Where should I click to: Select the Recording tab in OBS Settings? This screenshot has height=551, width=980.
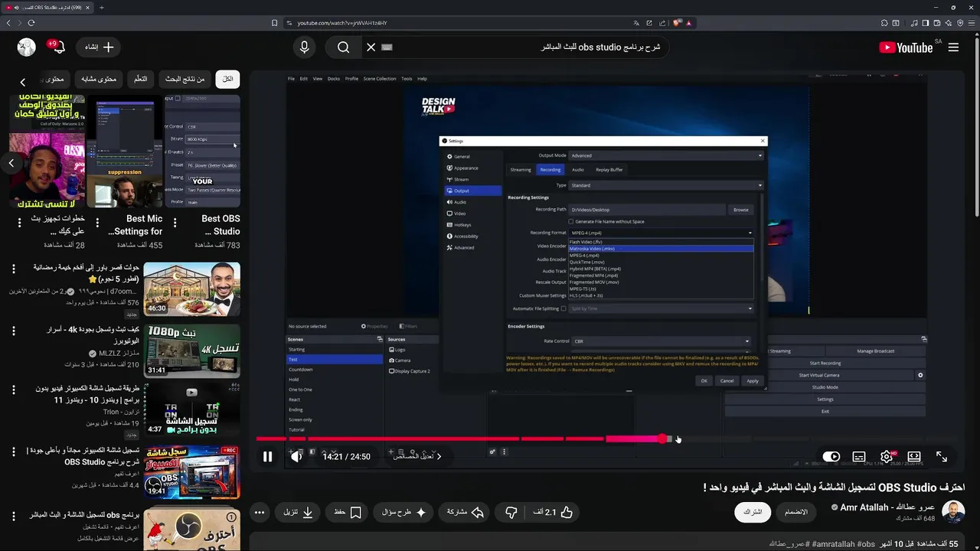(x=550, y=170)
